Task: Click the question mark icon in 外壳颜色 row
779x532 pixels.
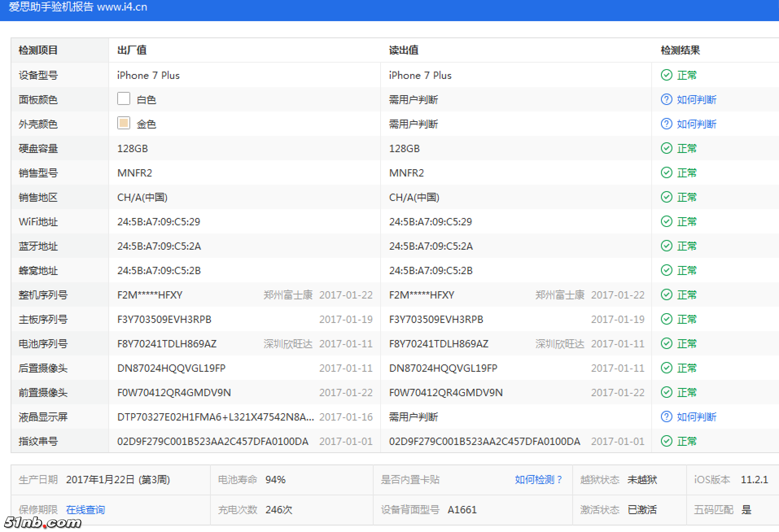Action: pyautogui.click(x=666, y=124)
